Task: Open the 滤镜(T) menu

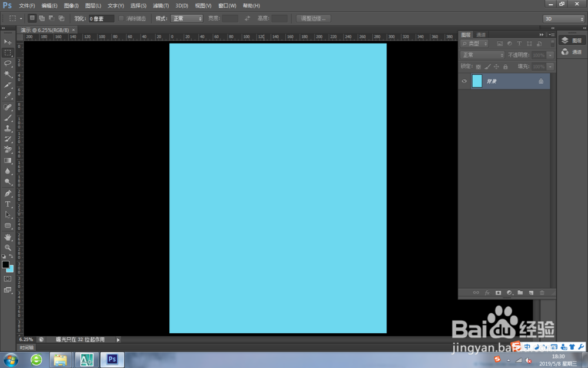Action: pyautogui.click(x=161, y=6)
